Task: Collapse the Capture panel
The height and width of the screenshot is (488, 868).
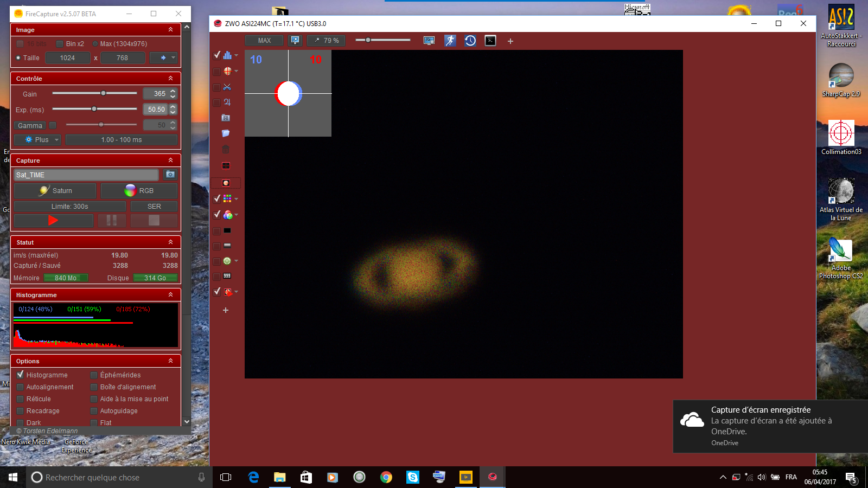Action: 170,160
